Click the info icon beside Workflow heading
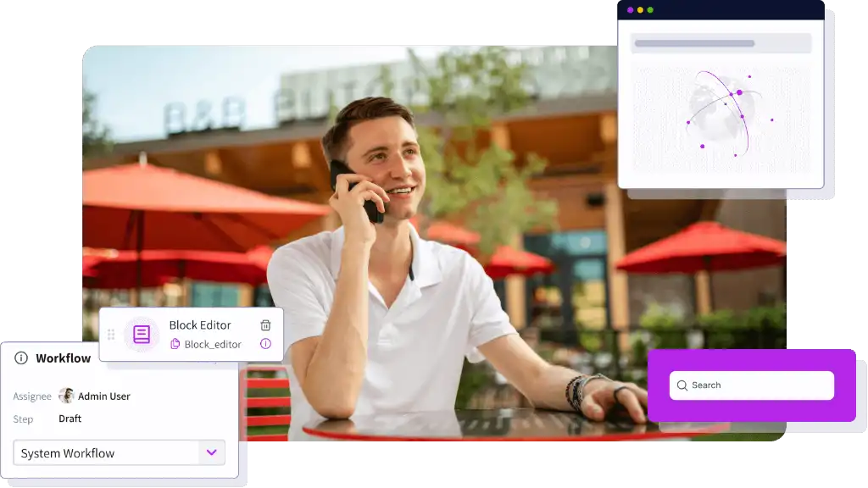 (x=21, y=358)
